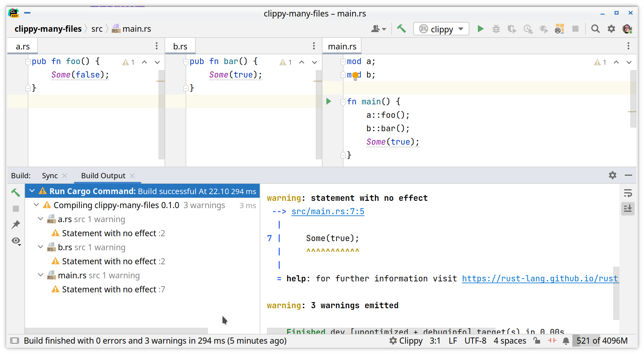Viewport: 644px width, 354px height.
Task: Switch to the b.rs editor tab
Action: pyautogui.click(x=180, y=46)
